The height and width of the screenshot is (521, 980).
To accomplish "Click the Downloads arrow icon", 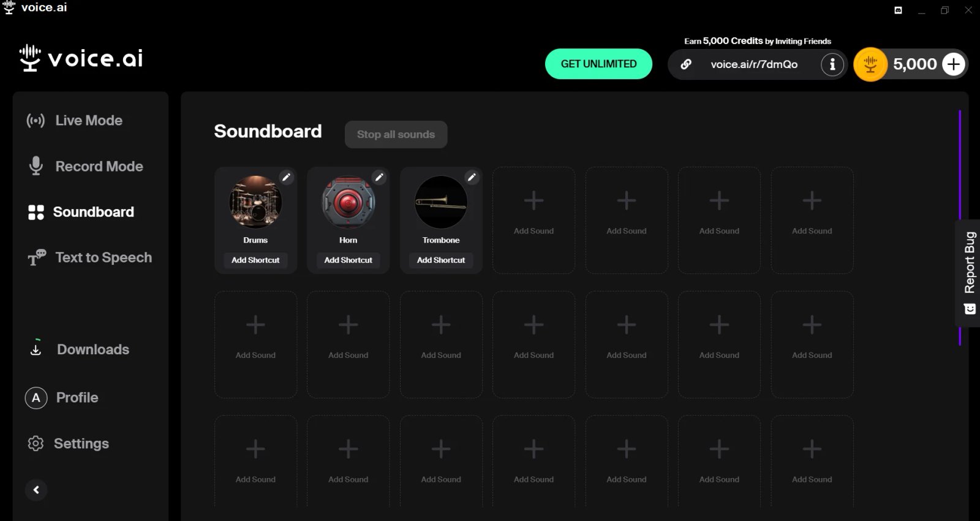I will point(36,349).
